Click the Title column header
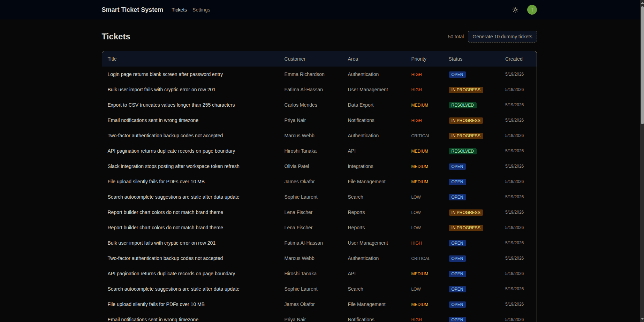This screenshot has height=322, width=644. [x=112, y=59]
